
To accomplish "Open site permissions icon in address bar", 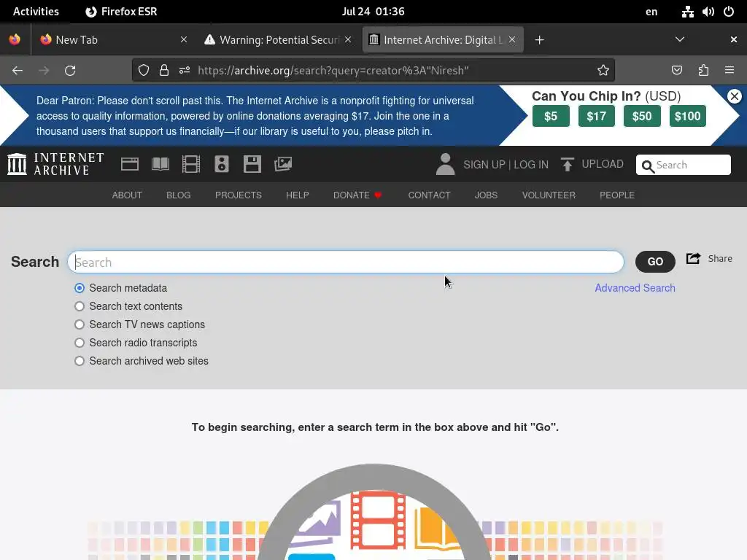I will point(185,71).
